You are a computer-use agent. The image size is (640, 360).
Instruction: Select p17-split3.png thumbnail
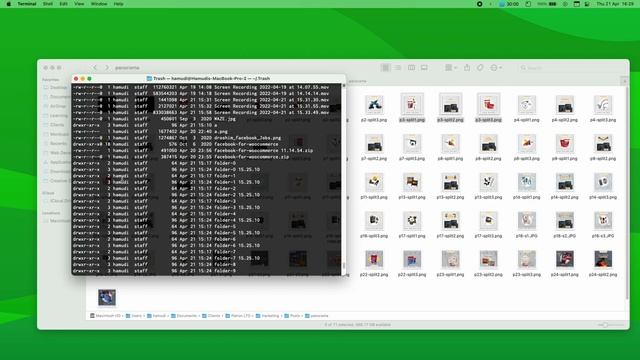(x=488, y=221)
